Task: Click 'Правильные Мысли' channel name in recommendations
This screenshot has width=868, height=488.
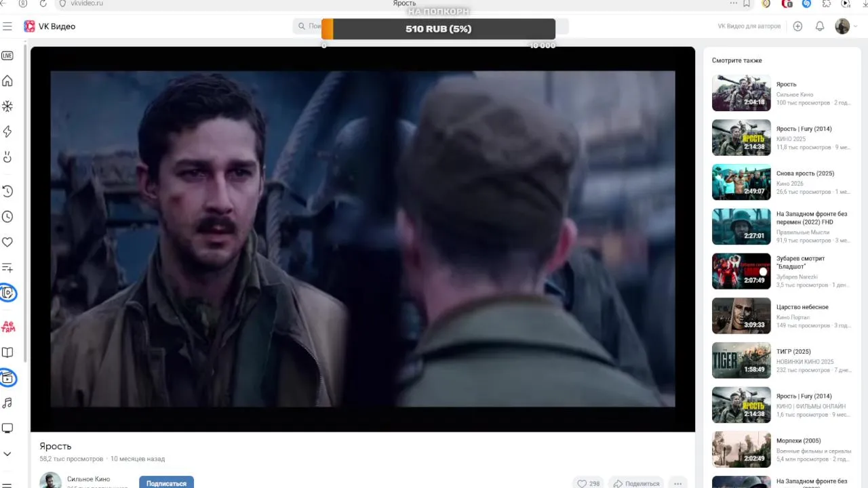Action: (x=803, y=232)
